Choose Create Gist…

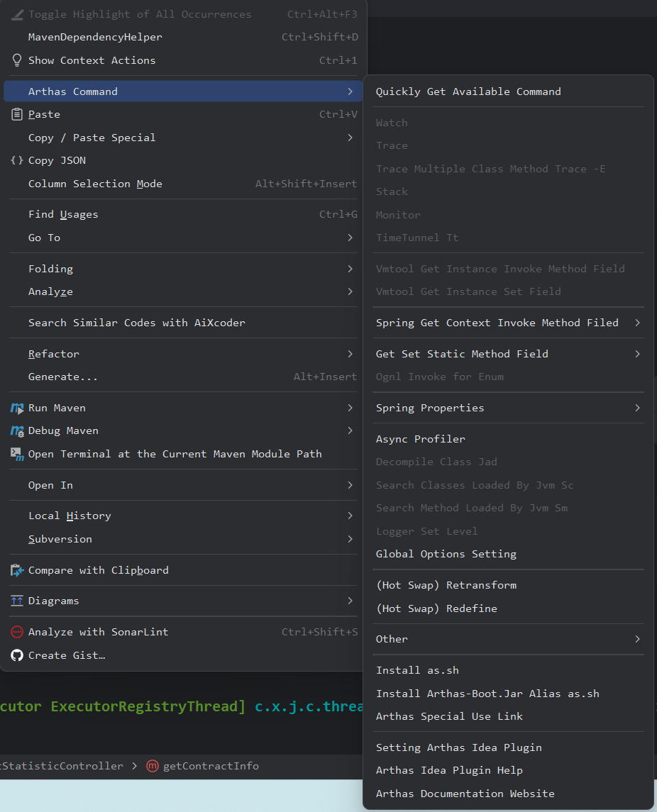[x=183, y=655]
